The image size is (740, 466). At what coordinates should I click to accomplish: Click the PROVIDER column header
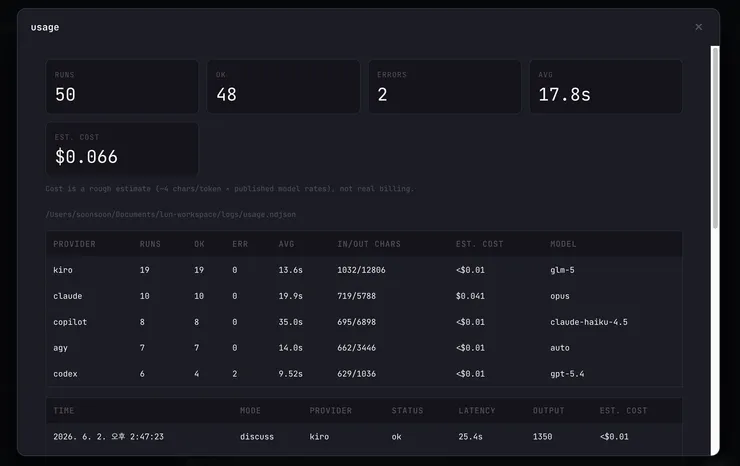tap(74, 244)
